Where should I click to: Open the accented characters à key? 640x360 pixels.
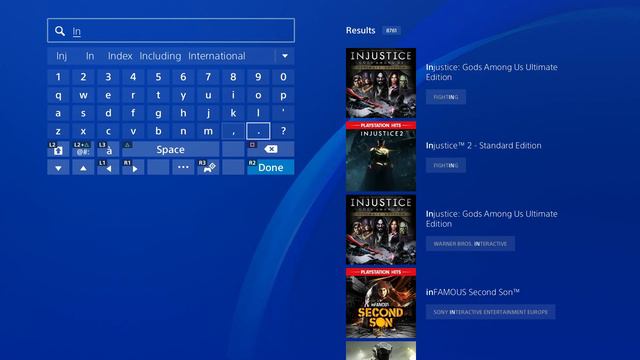(108, 149)
